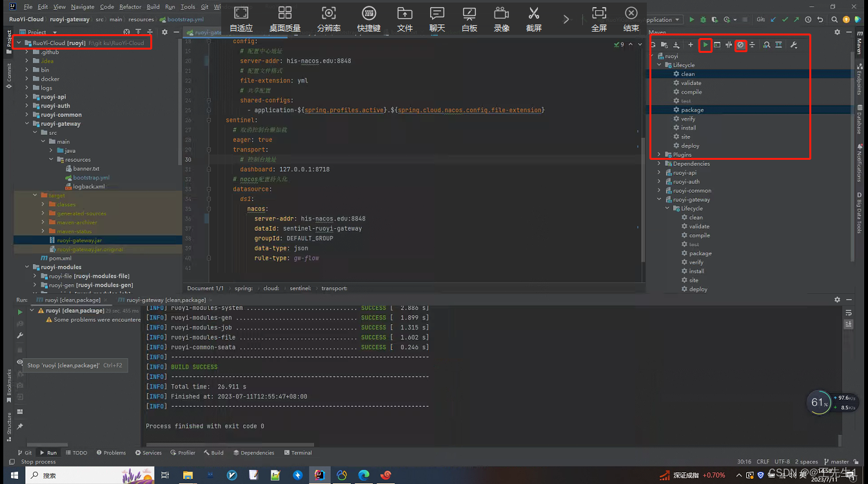Open Terminal tool window tab
The height and width of the screenshot is (484, 868).
297,452
